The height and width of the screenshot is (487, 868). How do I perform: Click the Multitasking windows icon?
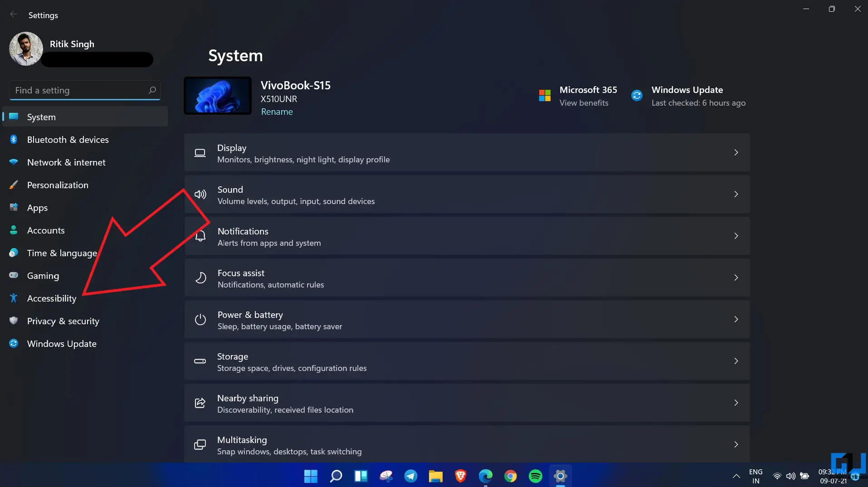tap(200, 445)
